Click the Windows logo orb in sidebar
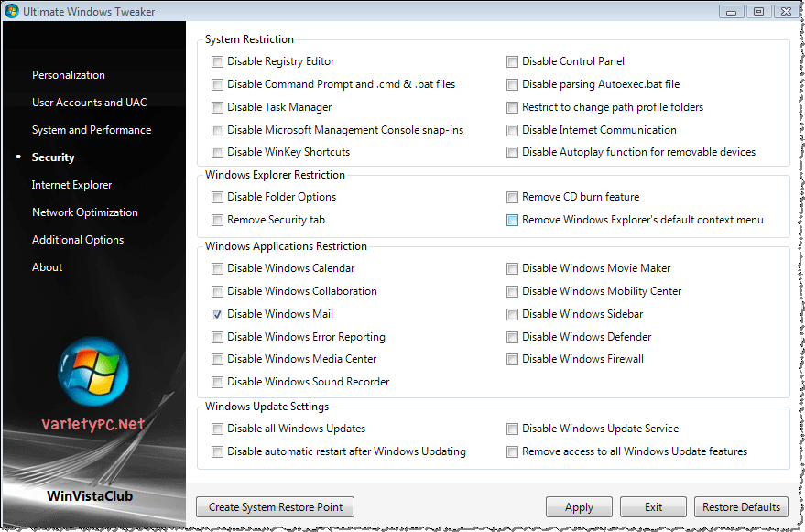805x532 pixels. [x=92, y=371]
